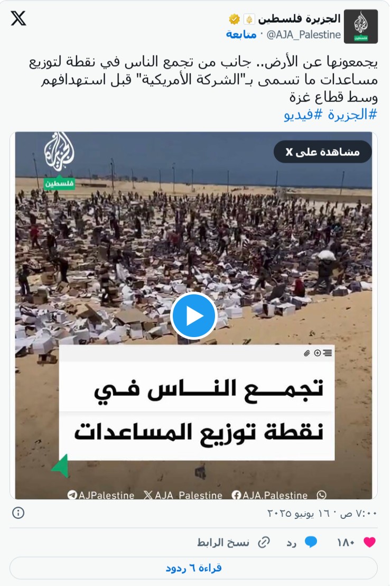Click the الجزيرة فلسطين display name
Viewport: 392px width, 586px height.
[x=299, y=18]
